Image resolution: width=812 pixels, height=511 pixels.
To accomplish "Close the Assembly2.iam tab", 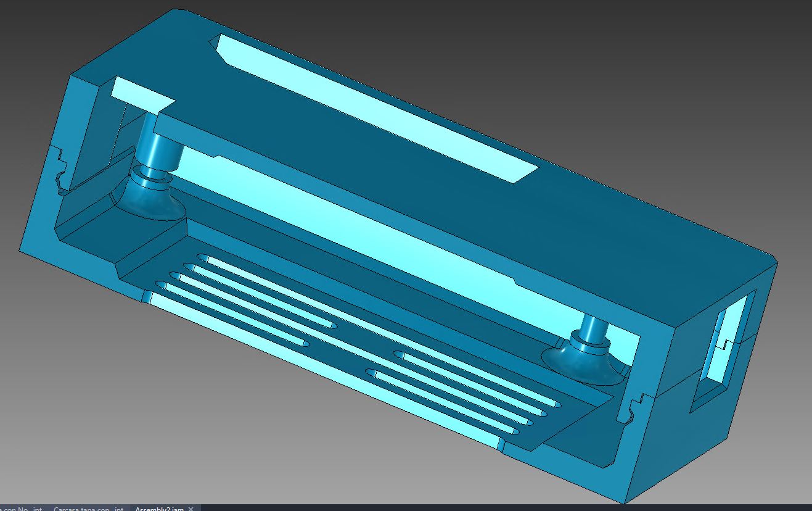I will click(x=191, y=508).
